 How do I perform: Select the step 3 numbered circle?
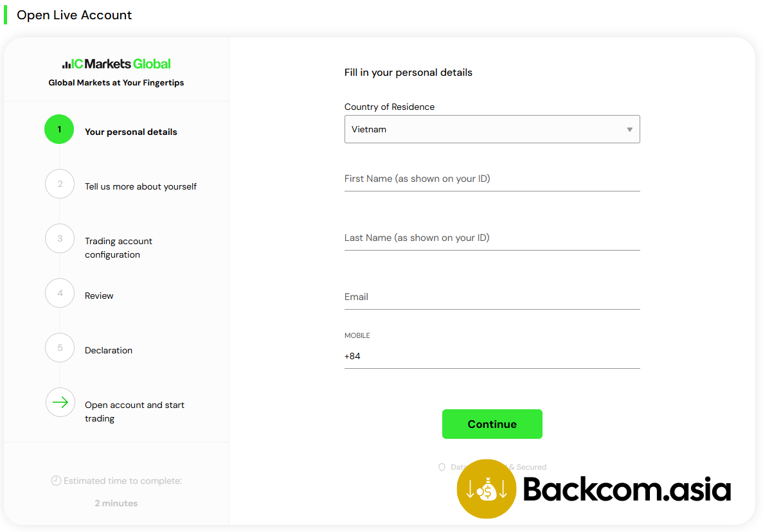(59, 238)
